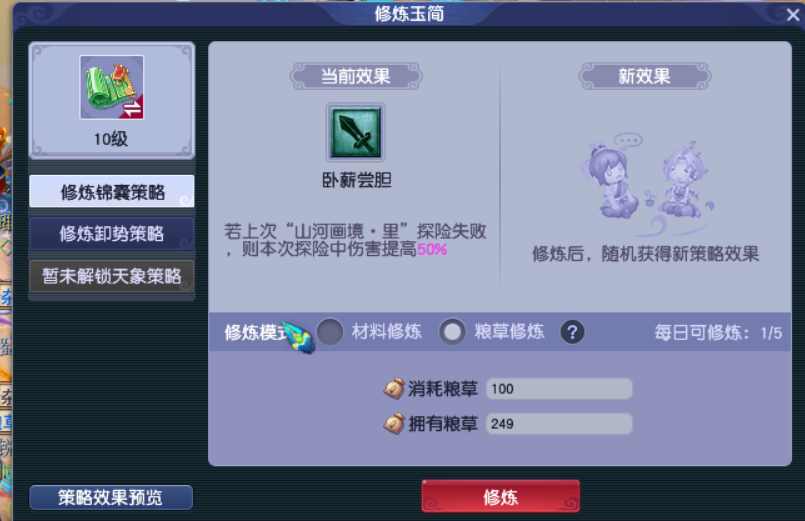Image resolution: width=805 pixels, height=521 pixels.
Task: Switch to the 修炼锦囊策略 tab
Action: [112, 191]
